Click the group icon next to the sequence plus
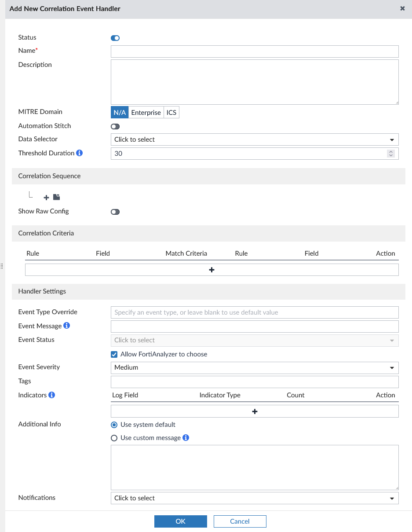Screen dimensions: 412x532 (x=56, y=197)
